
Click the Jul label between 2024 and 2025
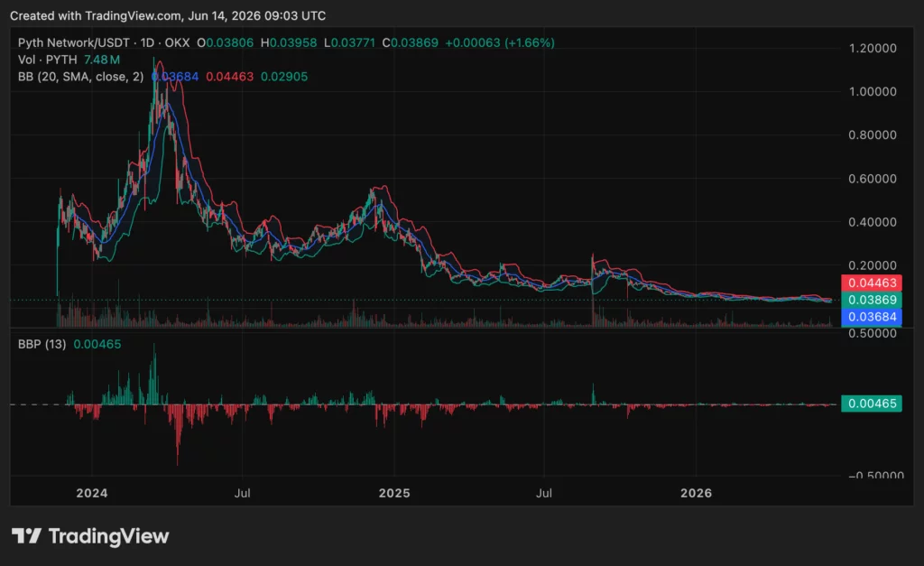[242, 493]
